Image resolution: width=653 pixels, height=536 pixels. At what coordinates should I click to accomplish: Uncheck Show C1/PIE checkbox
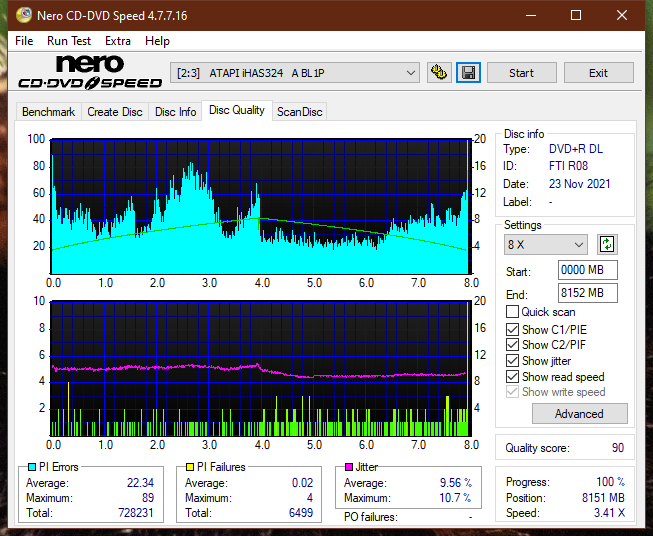pyautogui.click(x=512, y=329)
